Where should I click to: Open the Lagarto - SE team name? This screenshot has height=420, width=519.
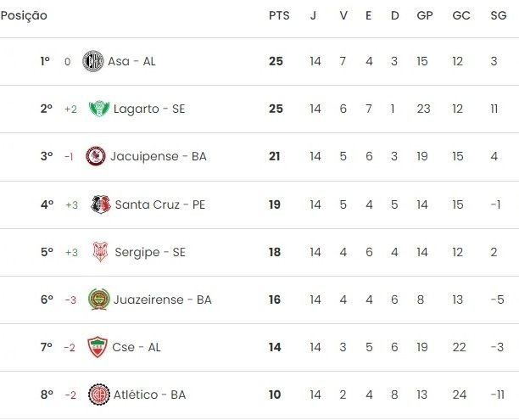[x=149, y=109]
